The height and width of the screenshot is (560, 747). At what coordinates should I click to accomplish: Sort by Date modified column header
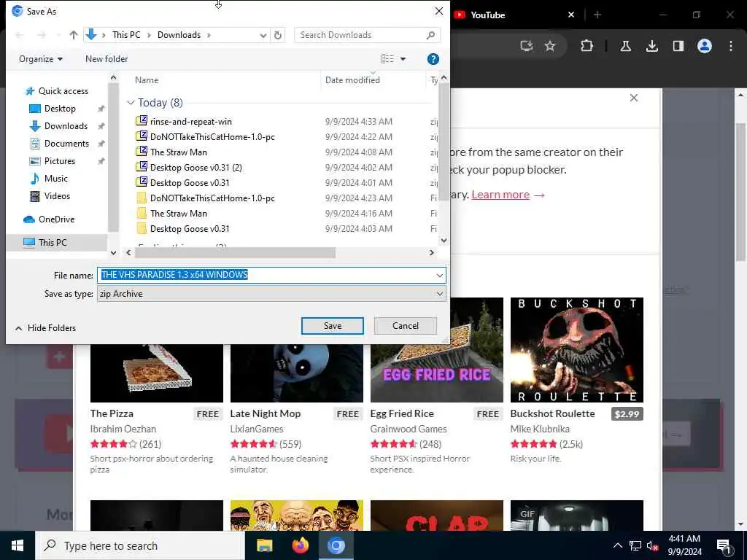[x=352, y=80]
